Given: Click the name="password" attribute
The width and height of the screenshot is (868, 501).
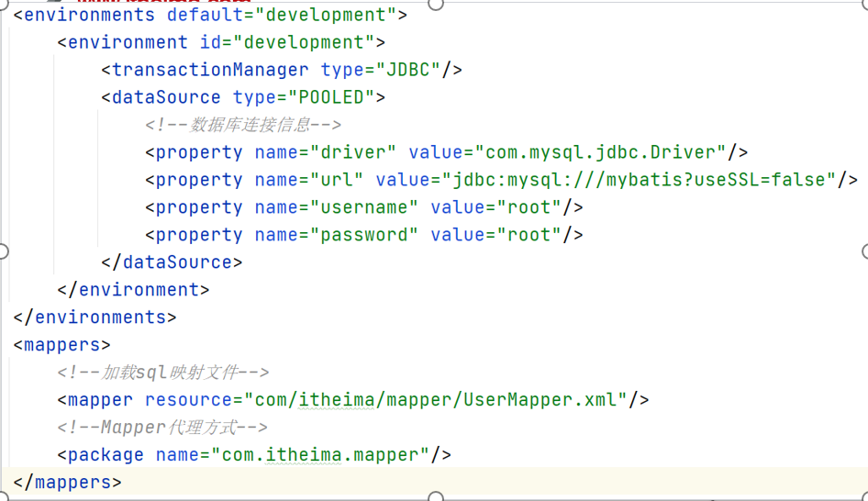Looking at the screenshot, I should [x=337, y=235].
